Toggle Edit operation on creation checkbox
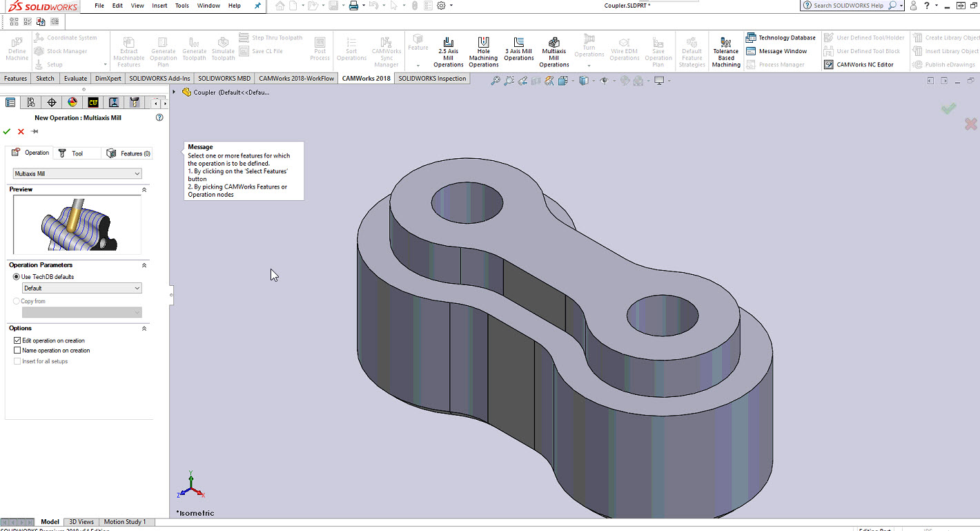This screenshot has height=531, width=980. coord(17,340)
